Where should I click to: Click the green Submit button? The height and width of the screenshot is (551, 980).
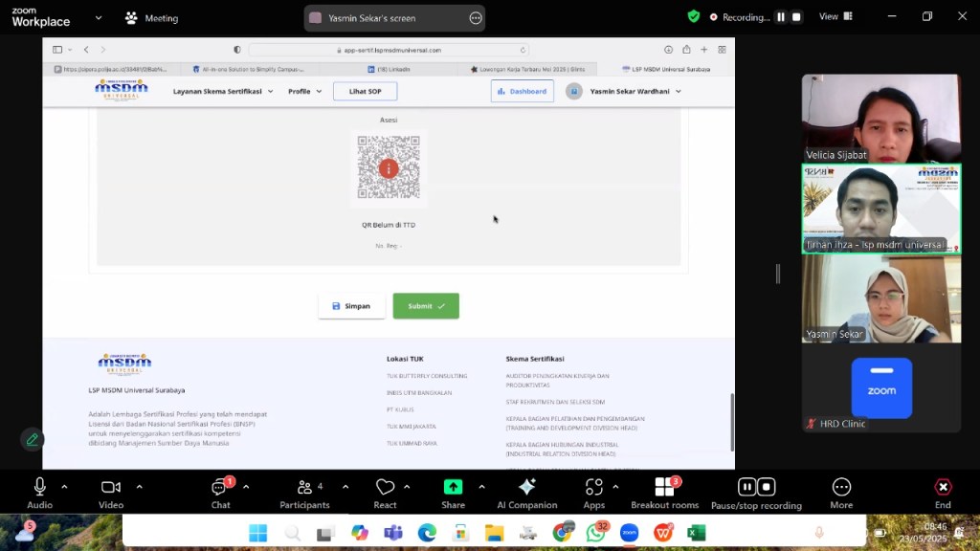pos(426,306)
